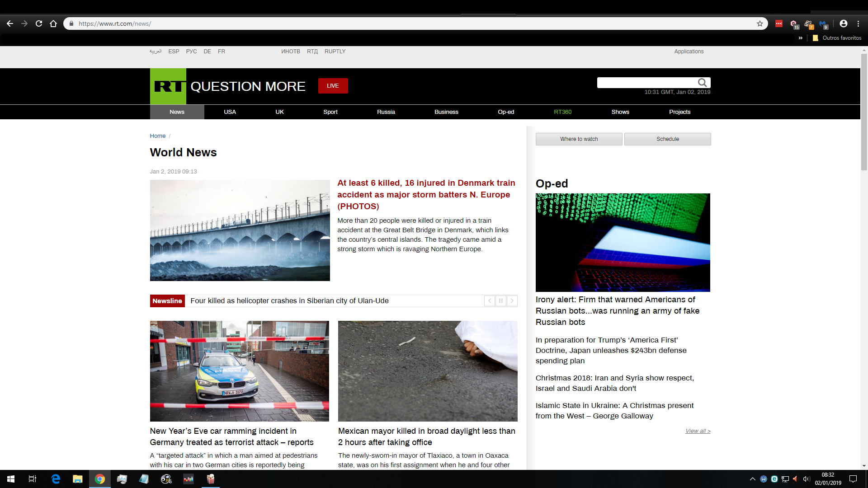Go to next Newsline headline arrow

pos(512,301)
